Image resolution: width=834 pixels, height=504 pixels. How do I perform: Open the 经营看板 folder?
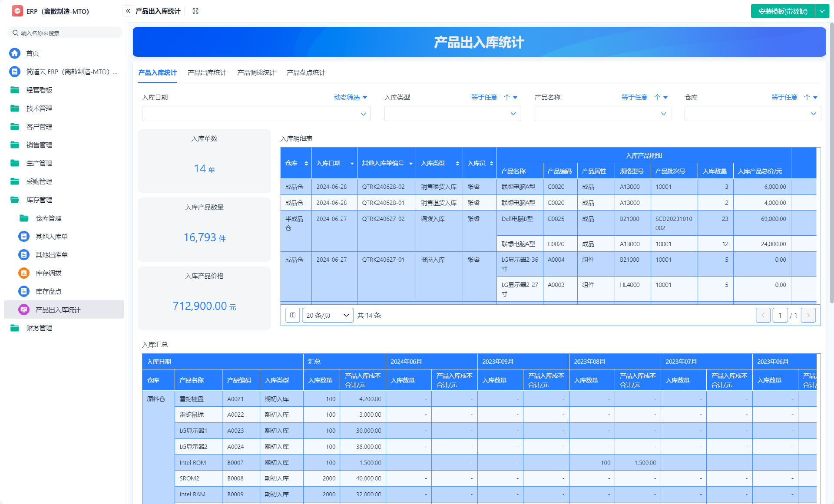click(x=15, y=90)
